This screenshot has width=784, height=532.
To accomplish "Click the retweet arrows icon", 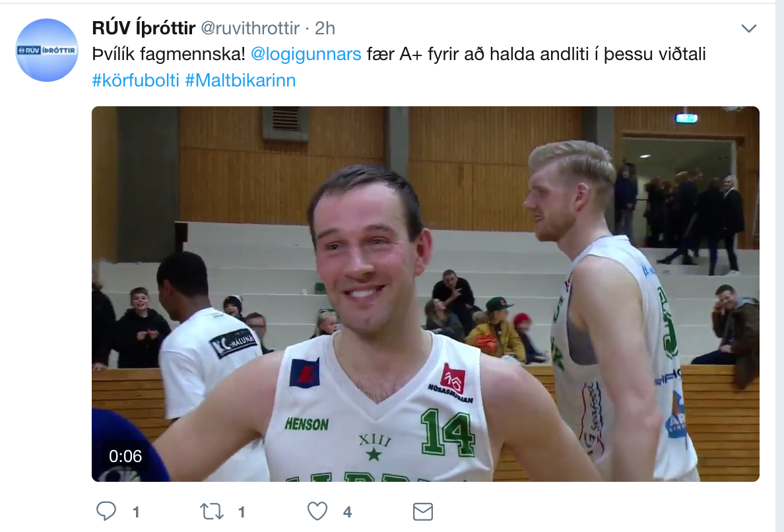I will (211, 512).
